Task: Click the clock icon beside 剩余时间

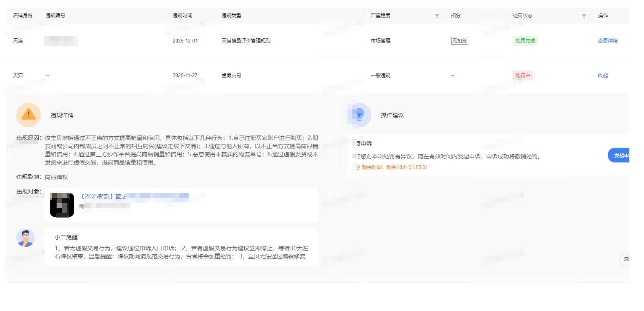Action: (357, 167)
